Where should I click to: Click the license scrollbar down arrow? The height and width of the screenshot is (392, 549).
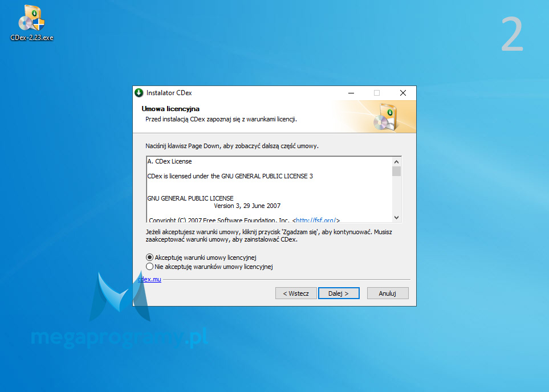(396, 217)
